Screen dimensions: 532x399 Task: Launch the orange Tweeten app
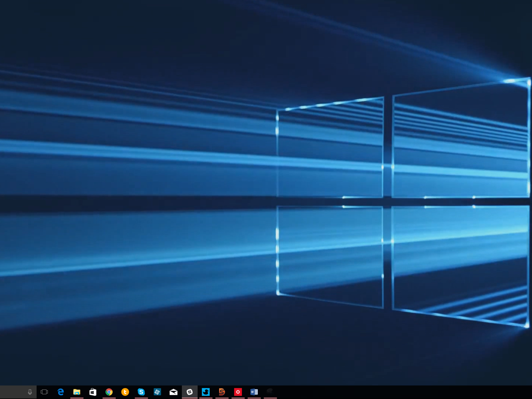pyautogui.click(x=125, y=392)
